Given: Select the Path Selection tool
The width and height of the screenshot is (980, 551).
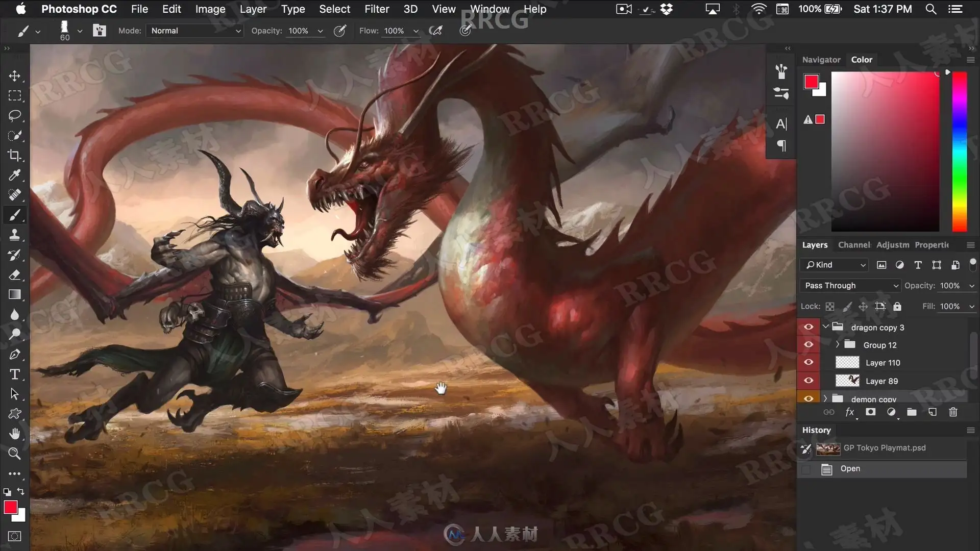Looking at the screenshot, I should click(14, 394).
